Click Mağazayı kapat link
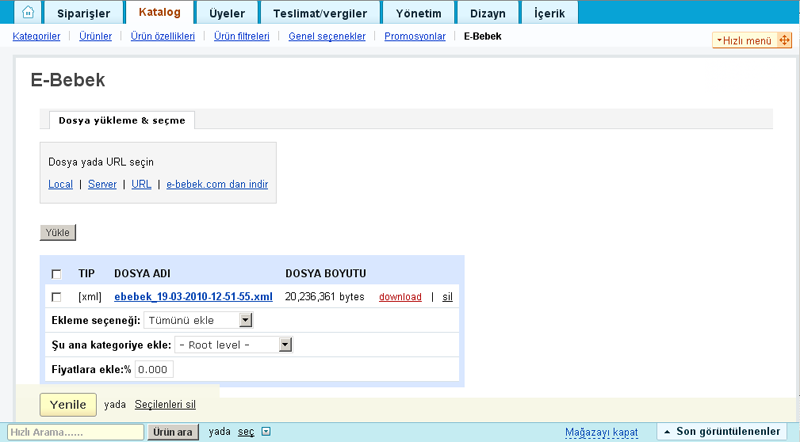This screenshot has width=800, height=442. click(602, 433)
